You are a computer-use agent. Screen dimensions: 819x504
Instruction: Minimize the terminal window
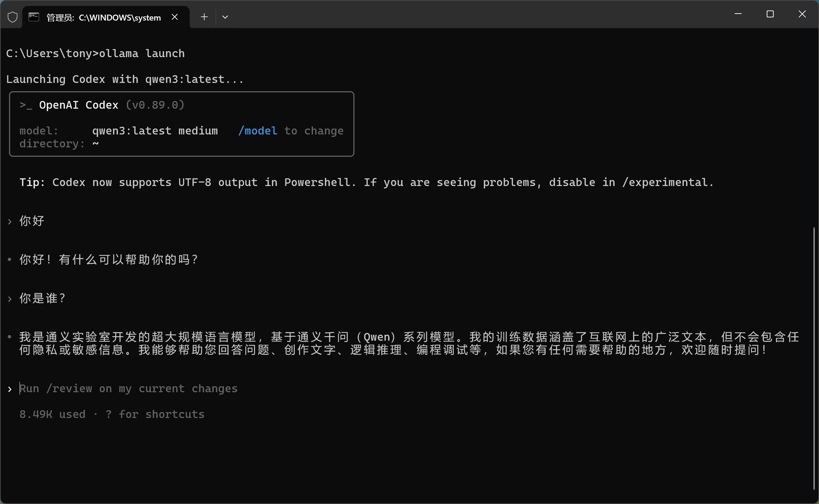(x=738, y=14)
